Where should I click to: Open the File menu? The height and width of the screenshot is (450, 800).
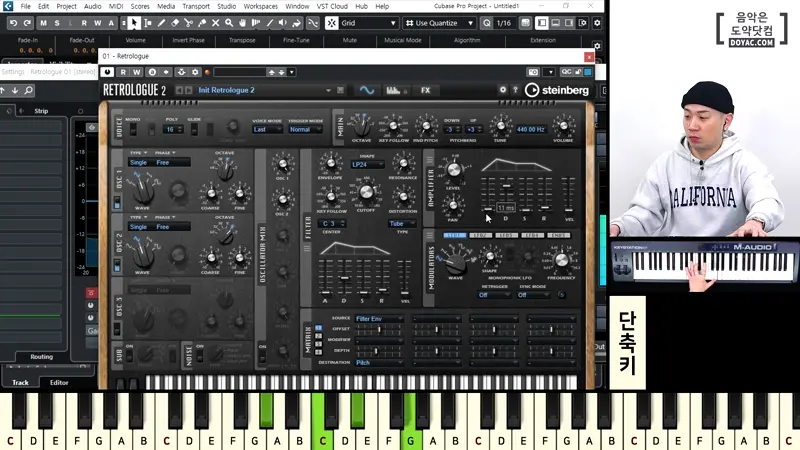[x=26, y=6]
